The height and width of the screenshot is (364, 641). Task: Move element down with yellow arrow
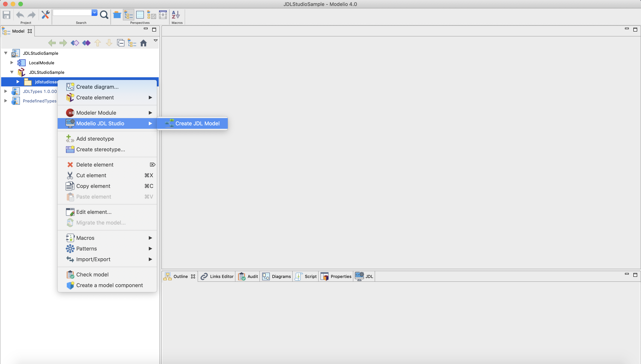[109, 43]
